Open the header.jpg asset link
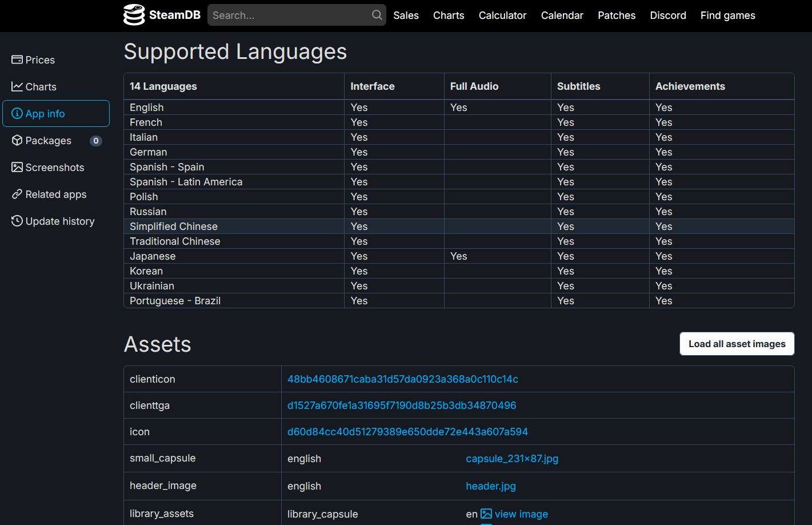 pyautogui.click(x=491, y=486)
